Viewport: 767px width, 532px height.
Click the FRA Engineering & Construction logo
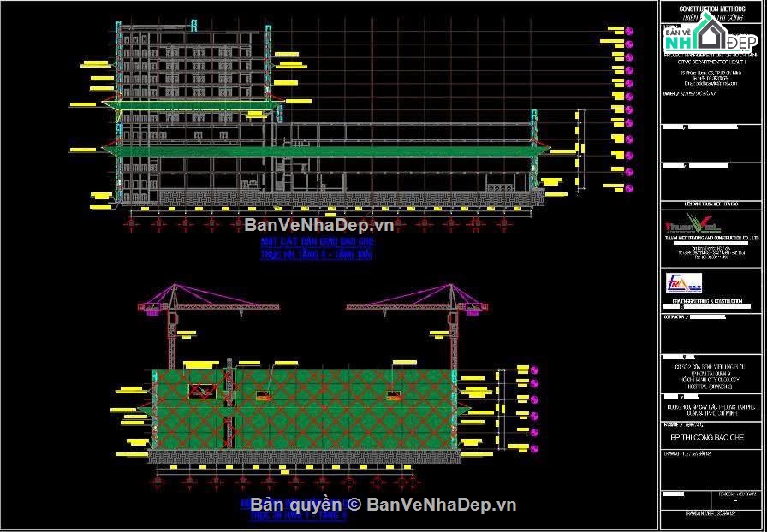tap(683, 283)
